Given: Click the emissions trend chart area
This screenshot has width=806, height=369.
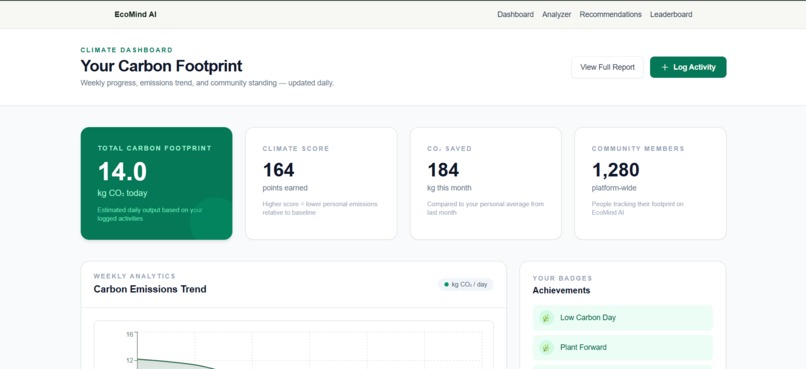Looking at the screenshot, I should tap(294, 345).
